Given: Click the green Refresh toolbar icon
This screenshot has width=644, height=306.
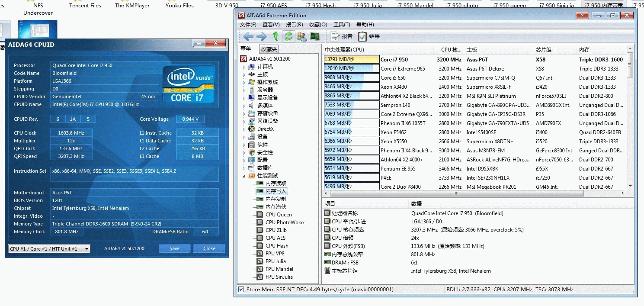Looking at the screenshot, I should tap(288, 36).
